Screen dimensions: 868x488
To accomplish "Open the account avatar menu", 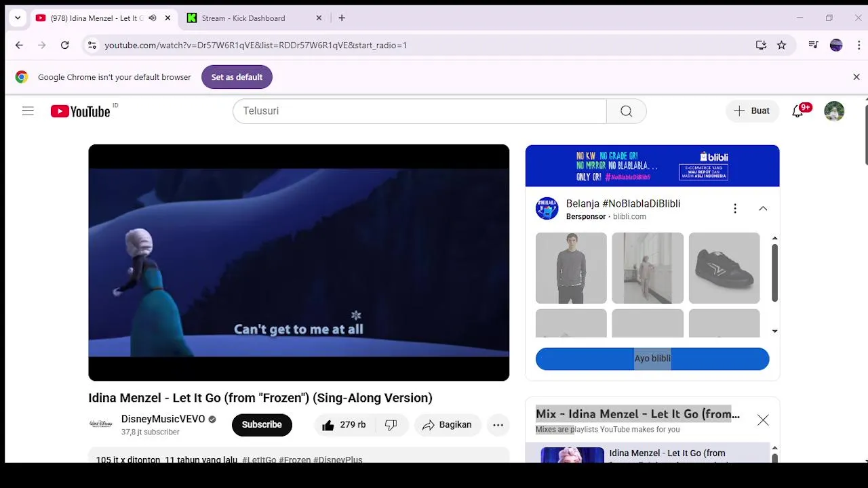I will 834,111.
